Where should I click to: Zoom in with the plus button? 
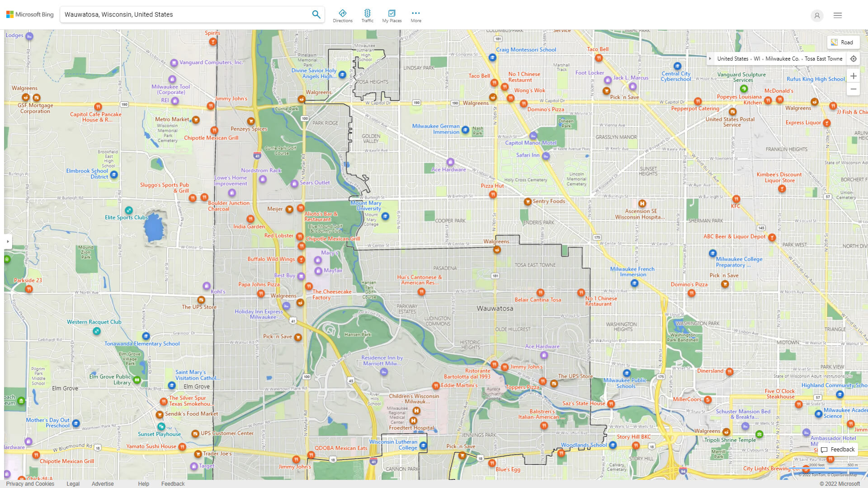[853, 76]
